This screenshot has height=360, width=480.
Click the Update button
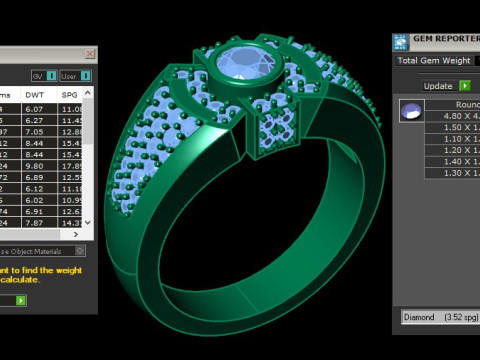pyautogui.click(x=438, y=86)
